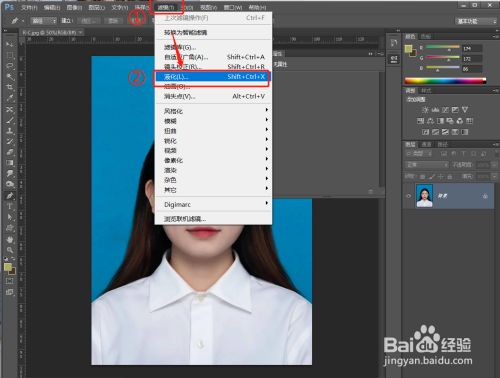Select the Brush tool
The image size is (500, 378).
[x=10, y=120]
